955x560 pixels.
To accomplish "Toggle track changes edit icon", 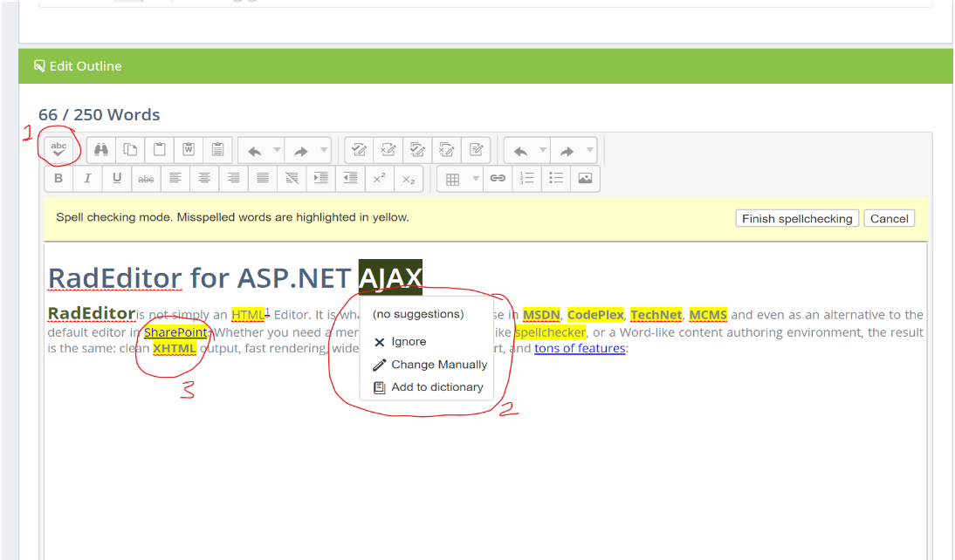I will pos(477,150).
